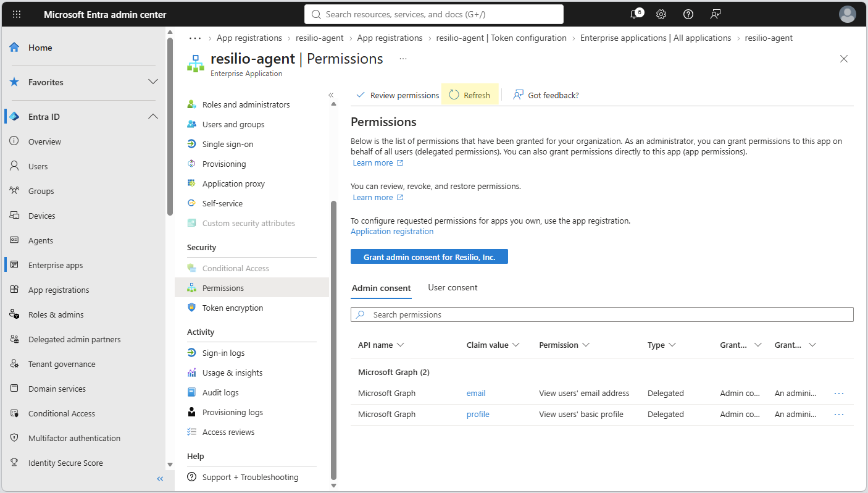Image resolution: width=868 pixels, height=493 pixels.
Task: Open the notifications bell icon
Action: pyautogui.click(x=635, y=14)
